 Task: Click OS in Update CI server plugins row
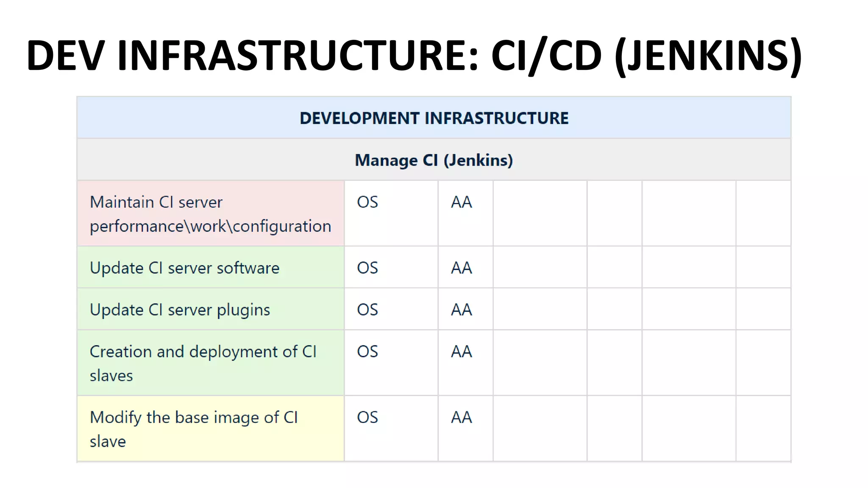coord(367,310)
